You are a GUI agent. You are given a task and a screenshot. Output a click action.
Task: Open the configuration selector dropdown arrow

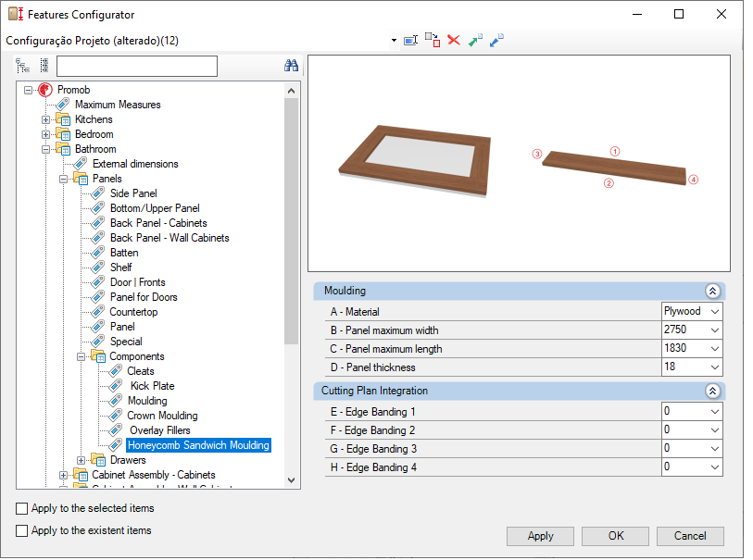click(x=394, y=41)
